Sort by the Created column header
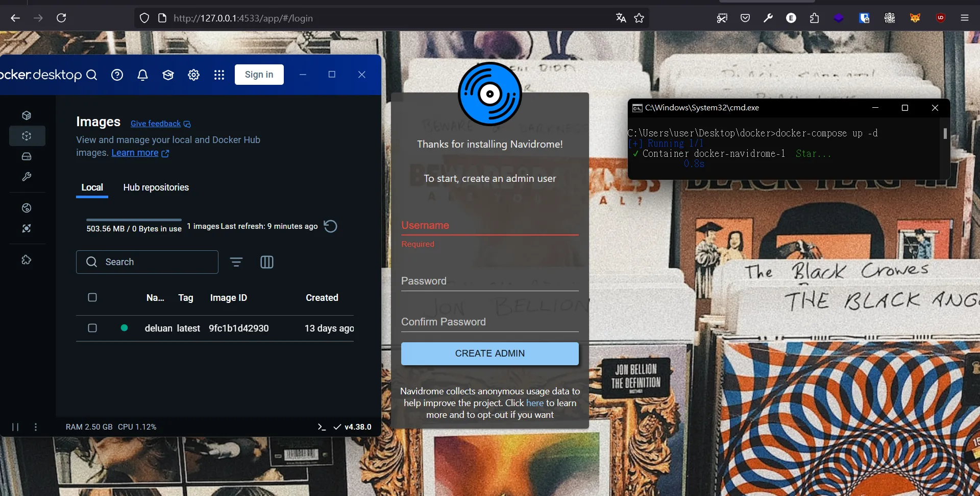This screenshot has height=496, width=980. (322, 298)
